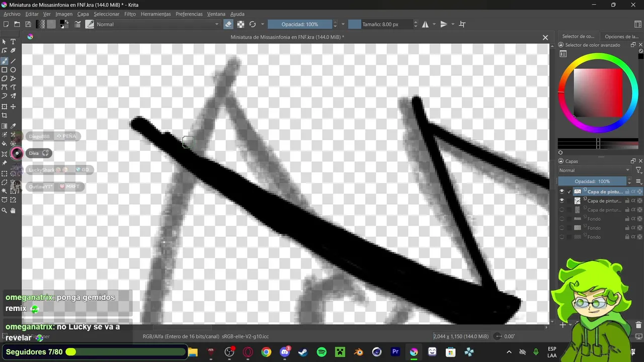Close the Miniatura de Missasinfonia document tab
The width and height of the screenshot is (644, 362).
point(545,37)
